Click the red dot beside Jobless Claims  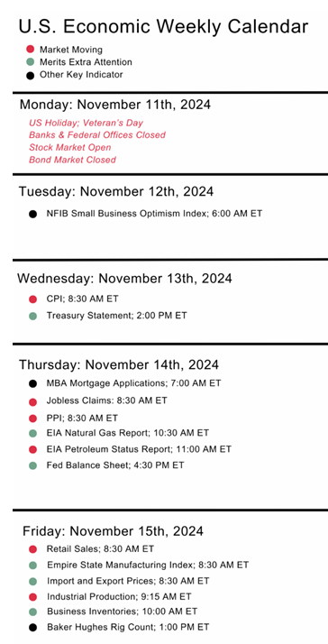[x=32, y=401]
